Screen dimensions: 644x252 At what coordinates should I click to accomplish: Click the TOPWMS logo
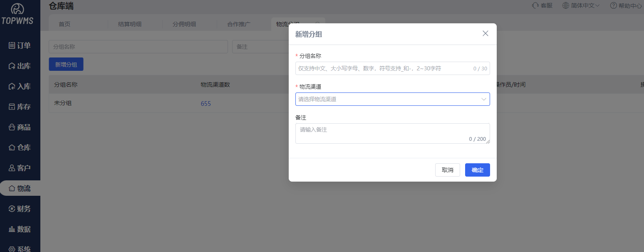click(x=17, y=14)
